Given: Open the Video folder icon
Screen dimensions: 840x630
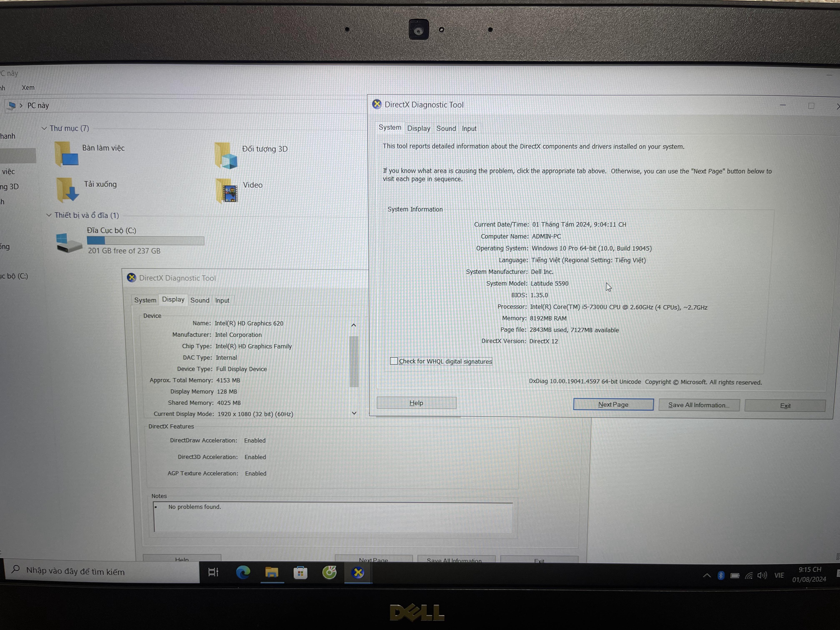Looking at the screenshot, I should click(227, 191).
